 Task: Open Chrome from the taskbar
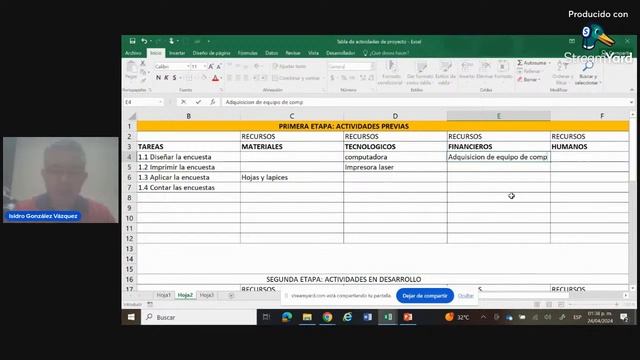tap(327, 317)
